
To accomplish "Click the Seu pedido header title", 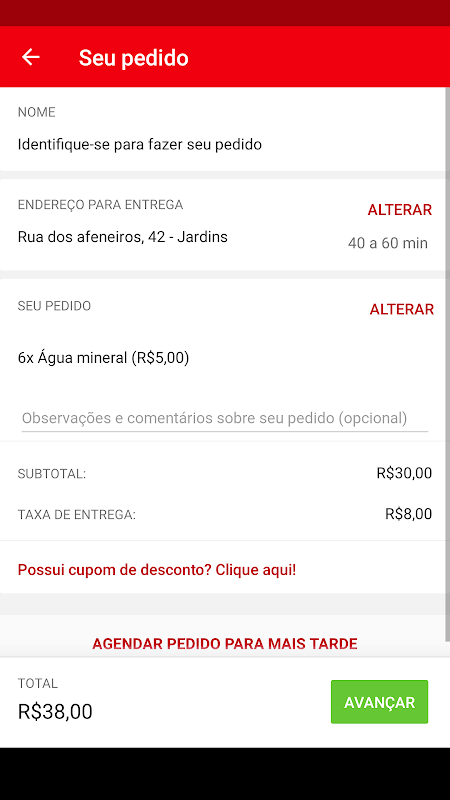I will click(134, 58).
